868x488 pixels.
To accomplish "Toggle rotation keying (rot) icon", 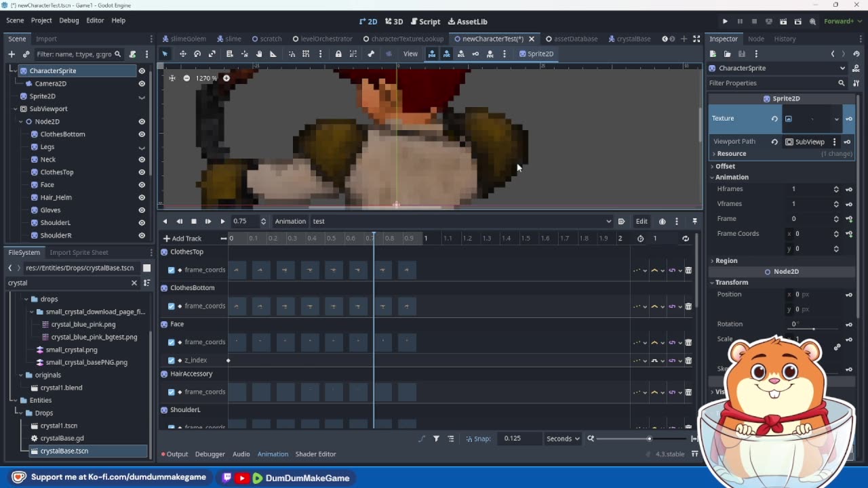I will click(446, 54).
